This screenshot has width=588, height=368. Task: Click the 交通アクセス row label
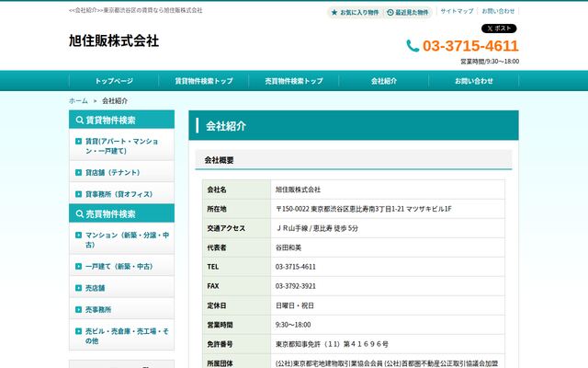pos(226,228)
